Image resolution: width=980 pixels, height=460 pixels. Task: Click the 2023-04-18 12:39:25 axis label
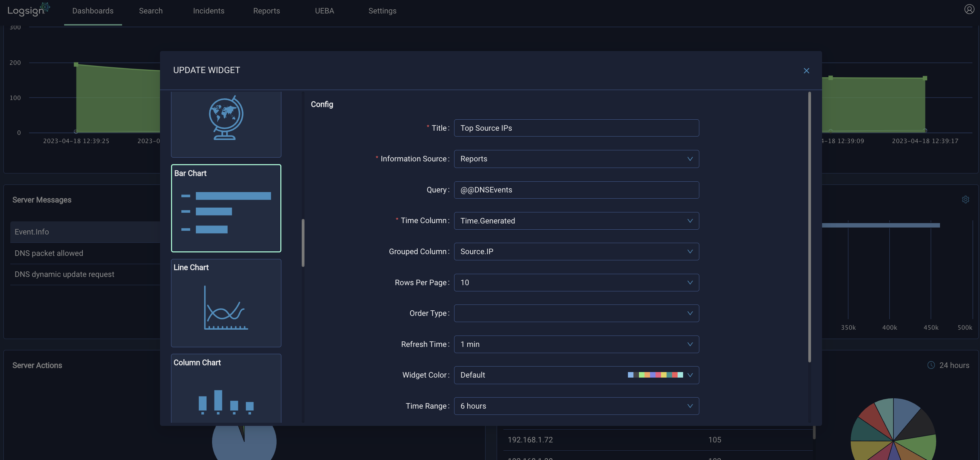coord(76,141)
